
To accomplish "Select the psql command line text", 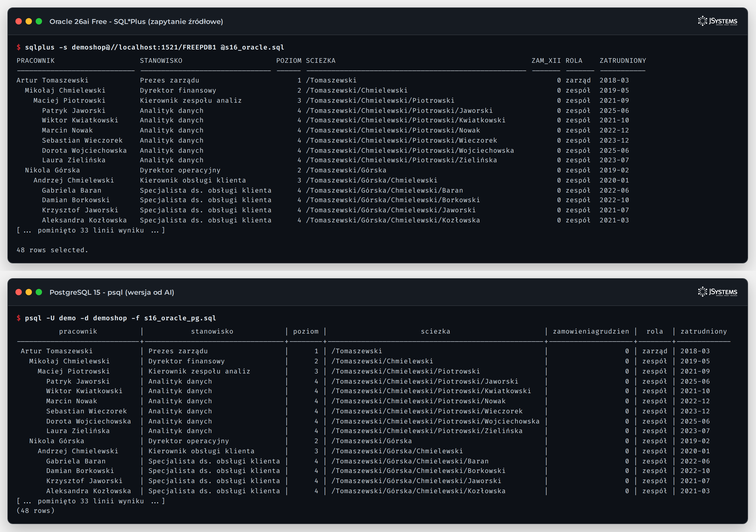I will pyautogui.click(x=121, y=318).
